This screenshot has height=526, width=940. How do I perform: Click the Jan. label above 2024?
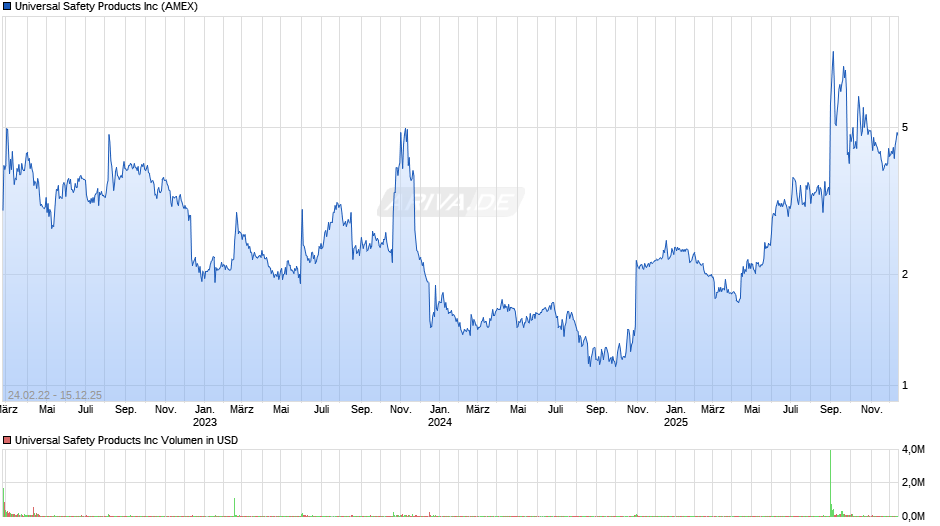pos(439,410)
